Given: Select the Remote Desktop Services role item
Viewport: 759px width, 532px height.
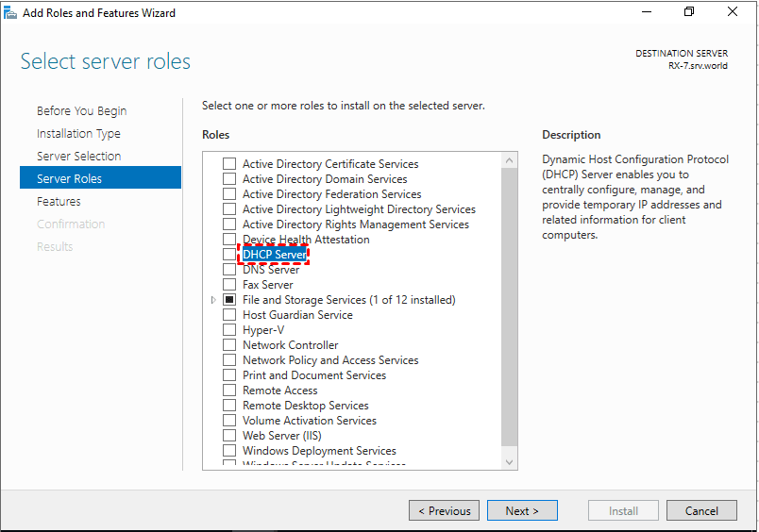Looking at the screenshot, I should (305, 406).
